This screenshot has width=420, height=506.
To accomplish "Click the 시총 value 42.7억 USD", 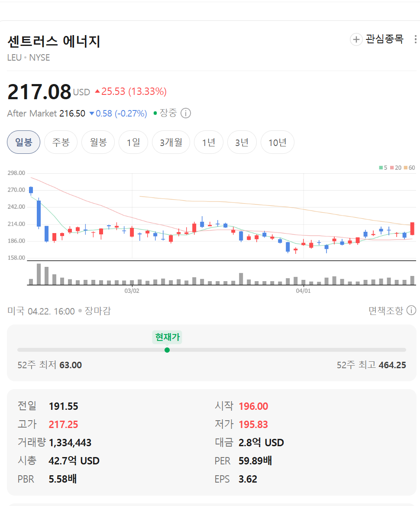I will (74, 461).
